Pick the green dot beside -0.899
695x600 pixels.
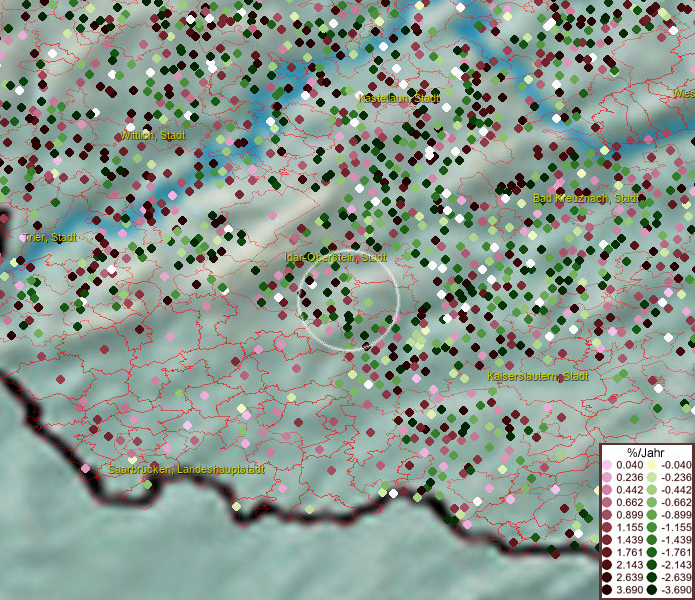click(x=652, y=515)
